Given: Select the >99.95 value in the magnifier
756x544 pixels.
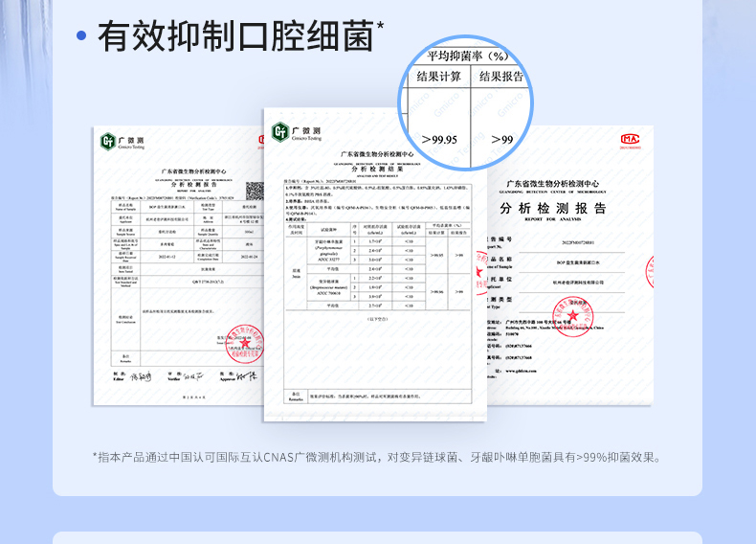Looking at the screenshot, I should point(439,140).
